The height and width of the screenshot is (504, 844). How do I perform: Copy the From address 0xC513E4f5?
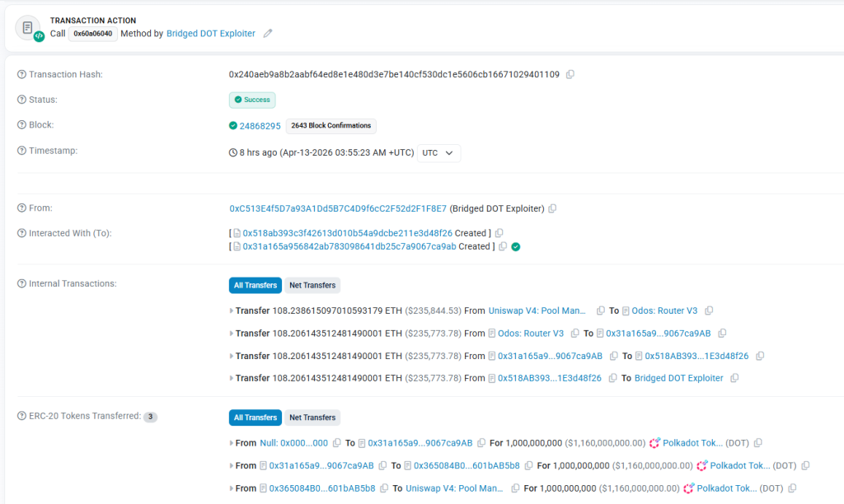(552, 208)
